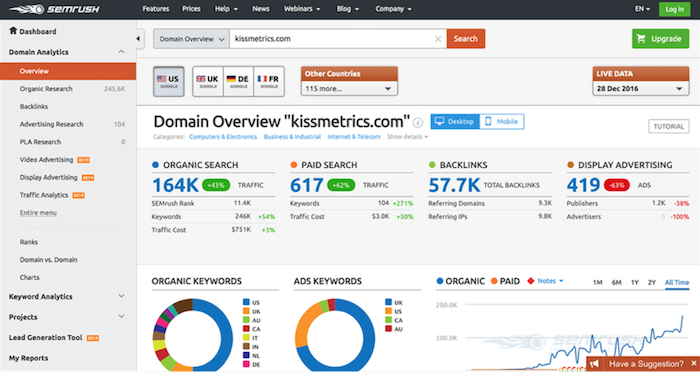Expand the Projects section
Screen dimensions: 700x372
tap(121, 317)
